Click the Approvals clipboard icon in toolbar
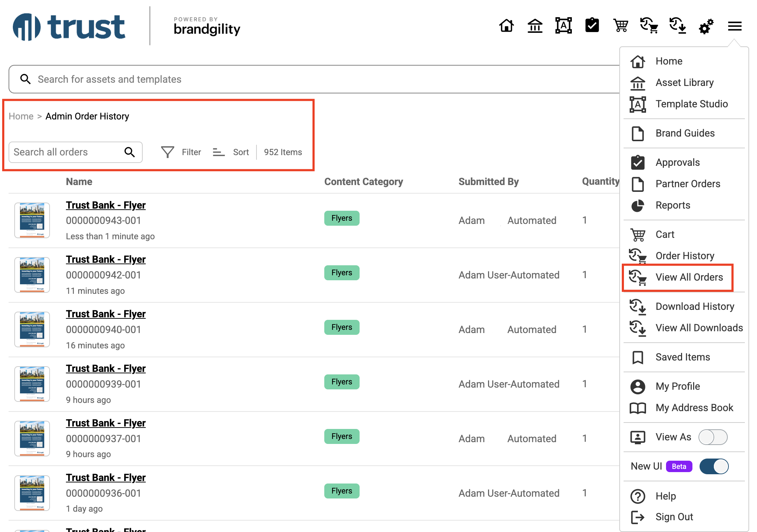The image size is (757, 532). click(x=592, y=26)
